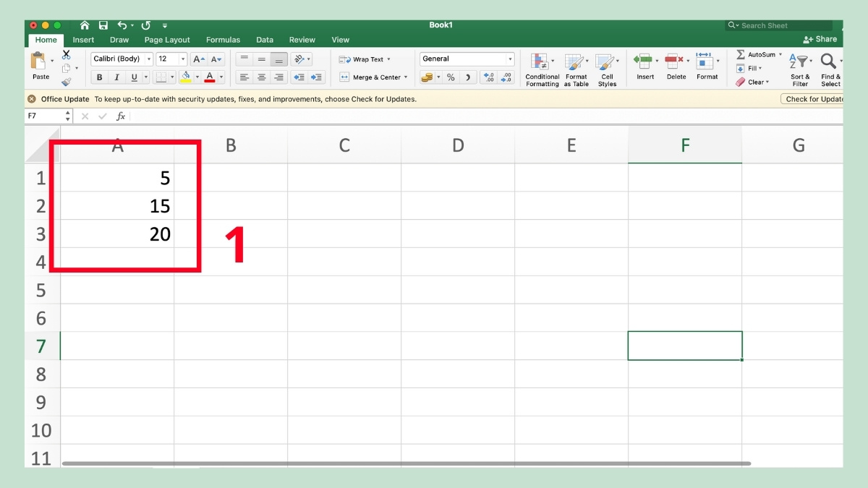This screenshot has width=868, height=488.
Task: Apply Conditional Formatting
Action: [542, 69]
